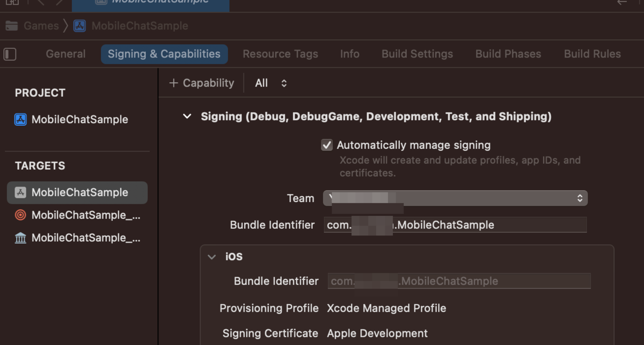Click the Xcode Managed Profile text
Screen dimensions: 644x345
[x=386, y=308]
